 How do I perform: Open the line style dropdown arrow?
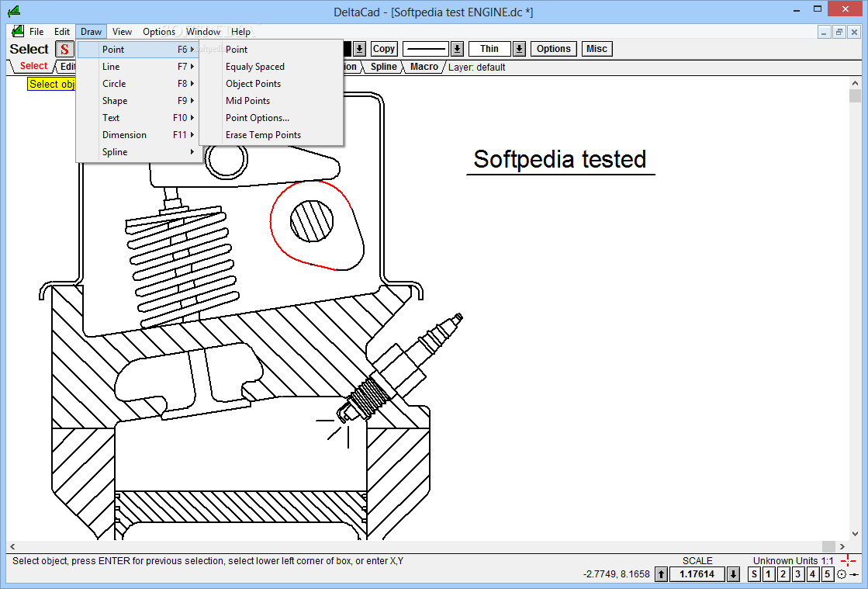pos(457,49)
